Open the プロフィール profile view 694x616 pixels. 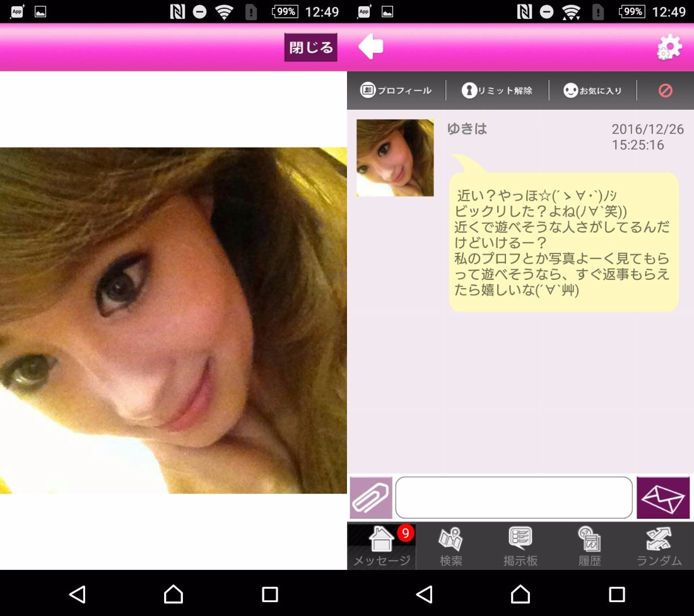point(396,91)
